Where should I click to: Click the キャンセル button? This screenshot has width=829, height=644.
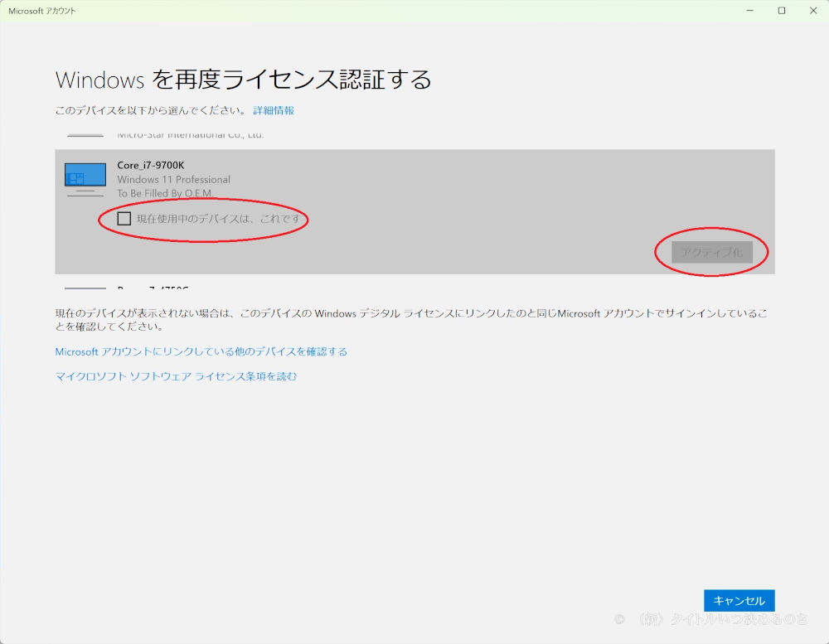739,601
